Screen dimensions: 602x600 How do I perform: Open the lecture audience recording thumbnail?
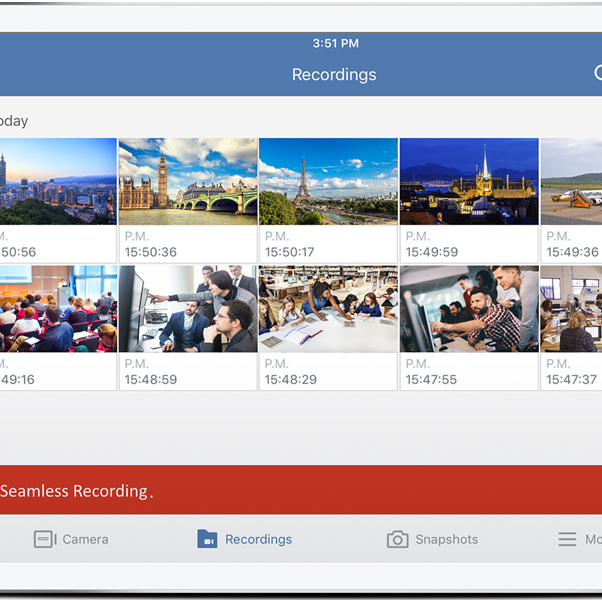point(57,308)
